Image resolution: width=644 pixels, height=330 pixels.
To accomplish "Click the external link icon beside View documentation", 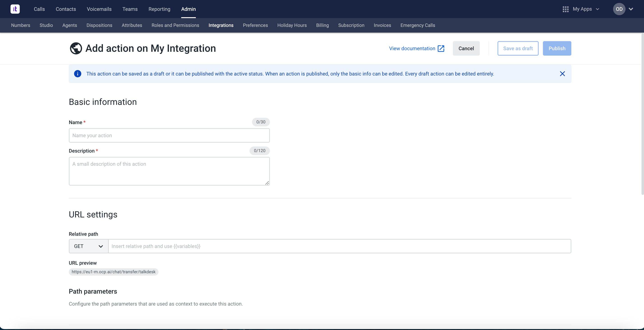I will pyautogui.click(x=441, y=48).
